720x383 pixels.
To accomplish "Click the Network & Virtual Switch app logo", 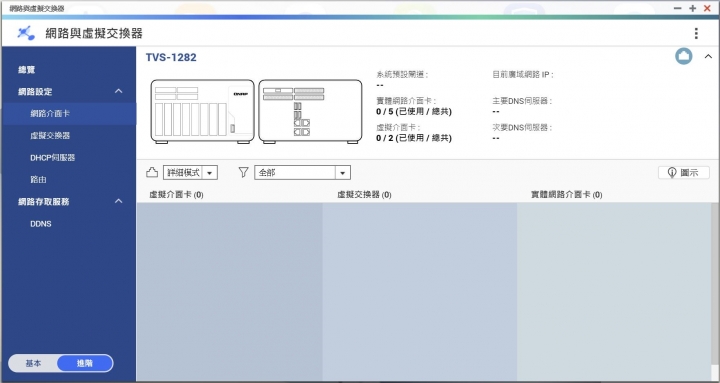I will pyautogui.click(x=26, y=33).
